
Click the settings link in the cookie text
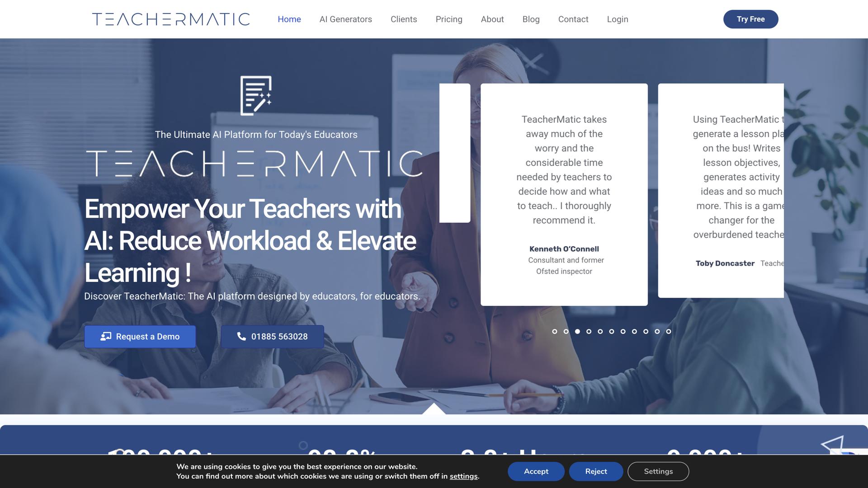pyautogui.click(x=463, y=476)
